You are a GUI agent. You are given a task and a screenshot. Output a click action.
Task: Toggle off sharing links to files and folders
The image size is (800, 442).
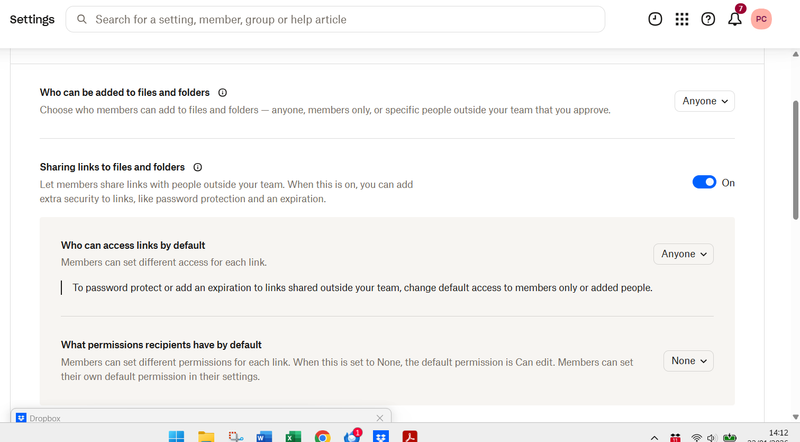[704, 182]
